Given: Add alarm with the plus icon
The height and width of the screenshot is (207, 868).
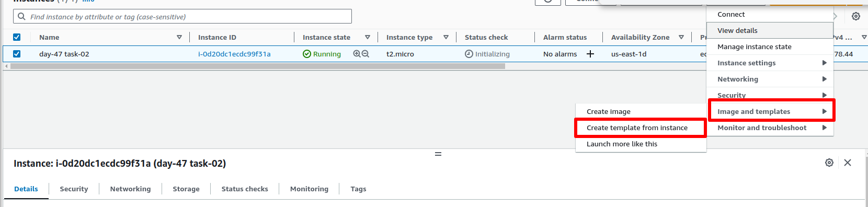Looking at the screenshot, I should click(590, 54).
